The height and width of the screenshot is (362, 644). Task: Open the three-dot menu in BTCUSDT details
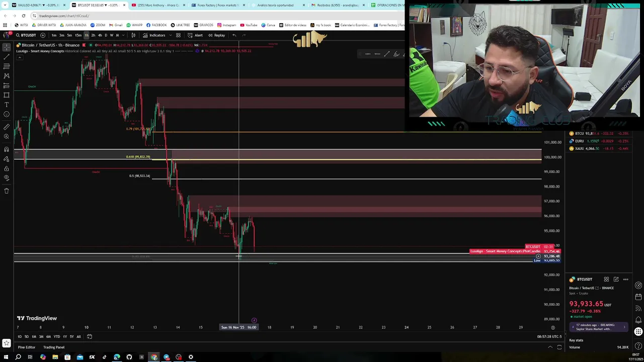pos(625,280)
